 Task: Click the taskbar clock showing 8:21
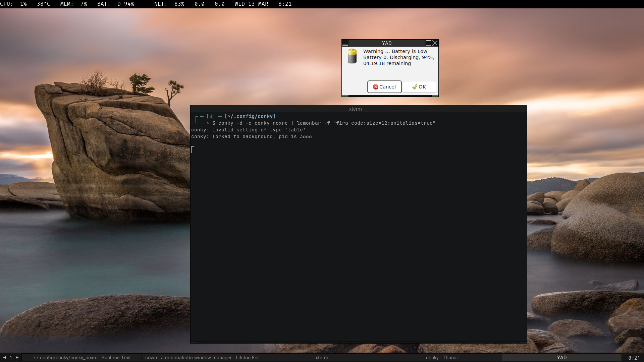pyautogui.click(x=634, y=358)
